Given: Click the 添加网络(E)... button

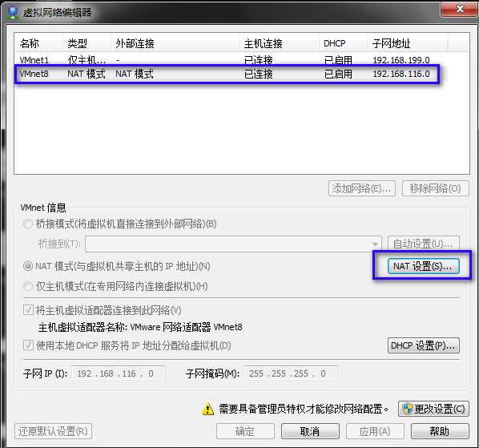Looking at the screenshot, I should click(x=362, y=188).
